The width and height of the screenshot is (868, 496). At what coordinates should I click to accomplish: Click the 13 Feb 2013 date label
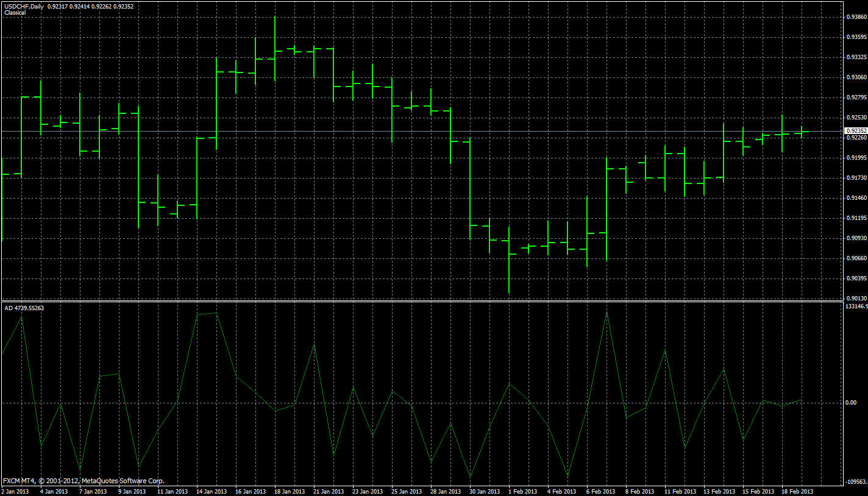[x=719, y=492]
